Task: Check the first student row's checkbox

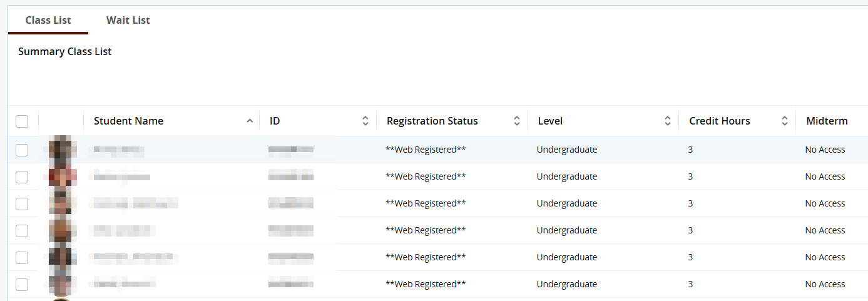Action: click(22, 150)
